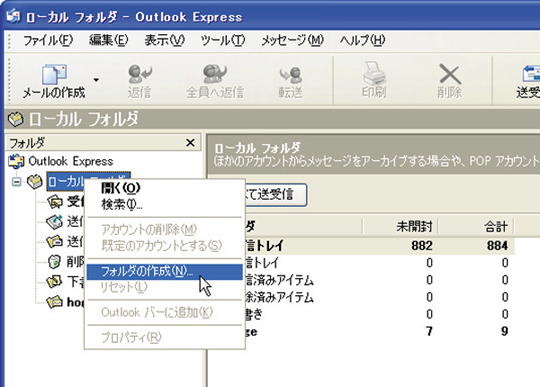Click the Send/Receive (送受信) toolbar icon
Image resolution: width=540 pixels, height=387 pixels.
tap(530, 74)
